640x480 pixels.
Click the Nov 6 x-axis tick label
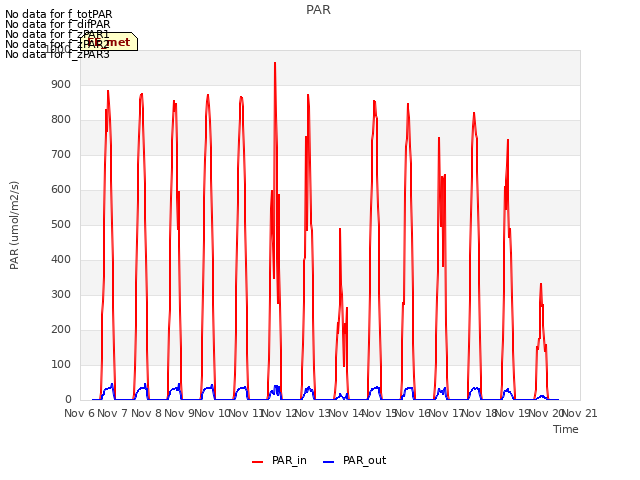[x=79, y=413]
